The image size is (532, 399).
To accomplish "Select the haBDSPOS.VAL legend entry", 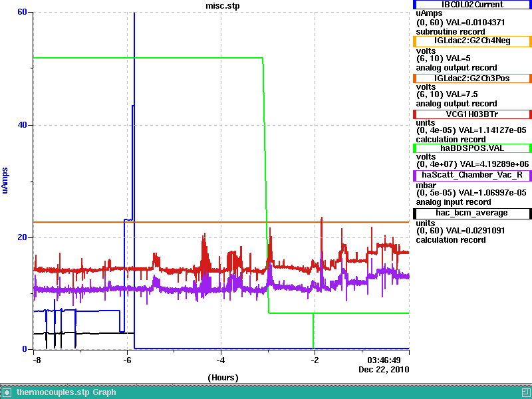I will (472, 148).
